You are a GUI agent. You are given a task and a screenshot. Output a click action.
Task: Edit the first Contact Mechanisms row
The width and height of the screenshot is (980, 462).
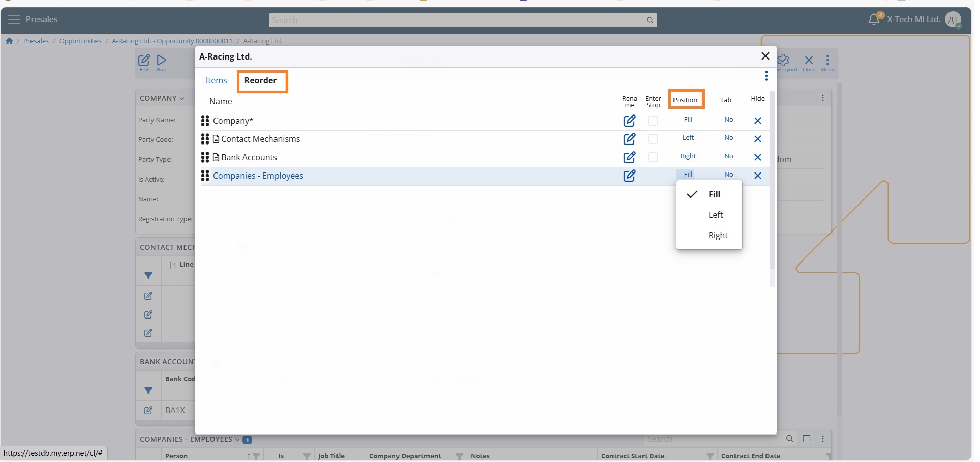pos(148,296)
